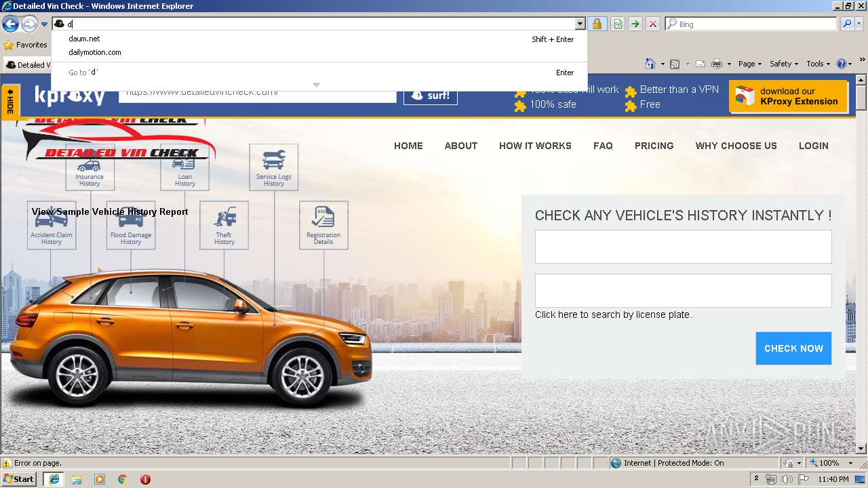Open Home button dropdown arrow
The image size is (868, 488).
662,64
